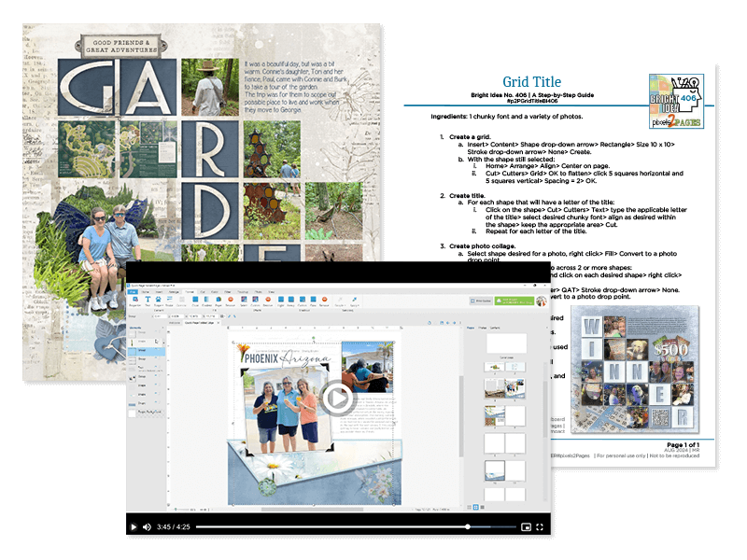The image size is (747, 560).
Task: Select the Photos panel tab
Action: (483, 328)
